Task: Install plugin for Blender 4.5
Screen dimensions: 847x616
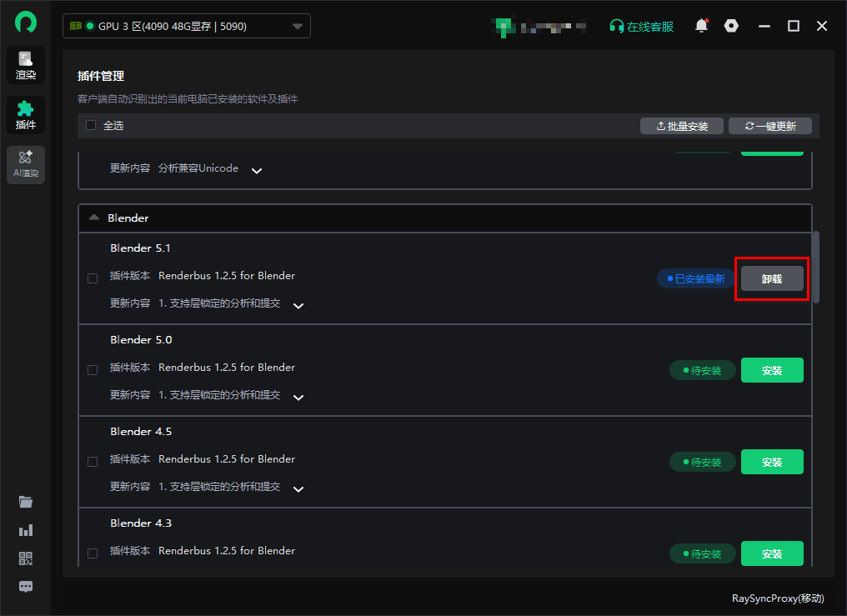Action: 772,462
